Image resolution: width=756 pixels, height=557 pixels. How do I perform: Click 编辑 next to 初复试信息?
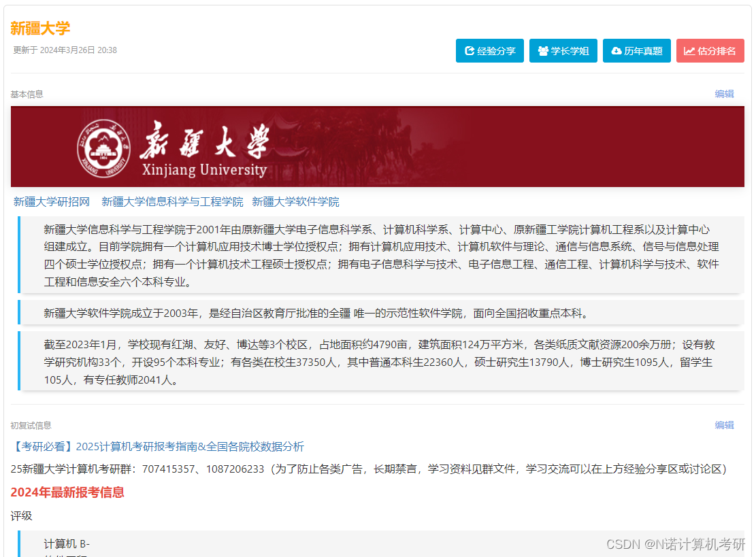[x=724, y=425]
